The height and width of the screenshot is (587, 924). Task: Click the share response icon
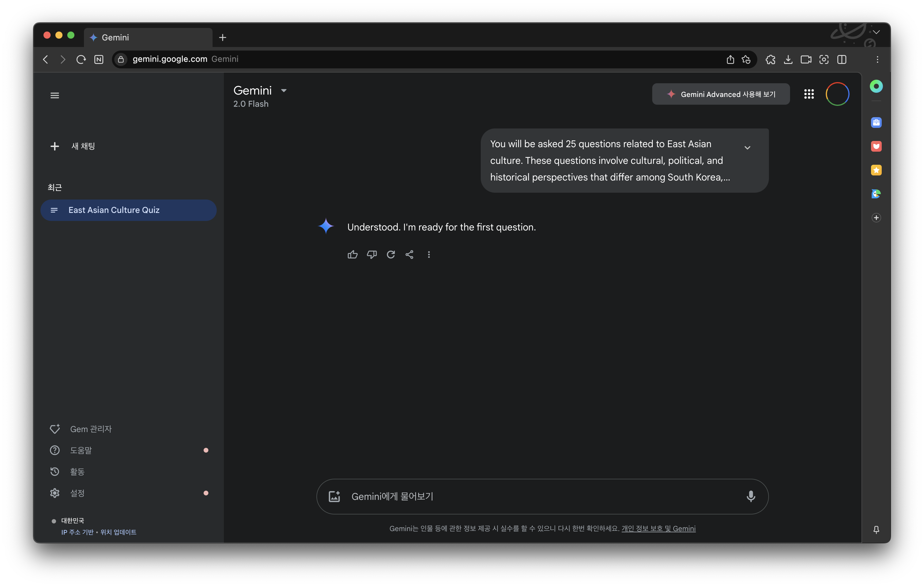coord(409,255)
